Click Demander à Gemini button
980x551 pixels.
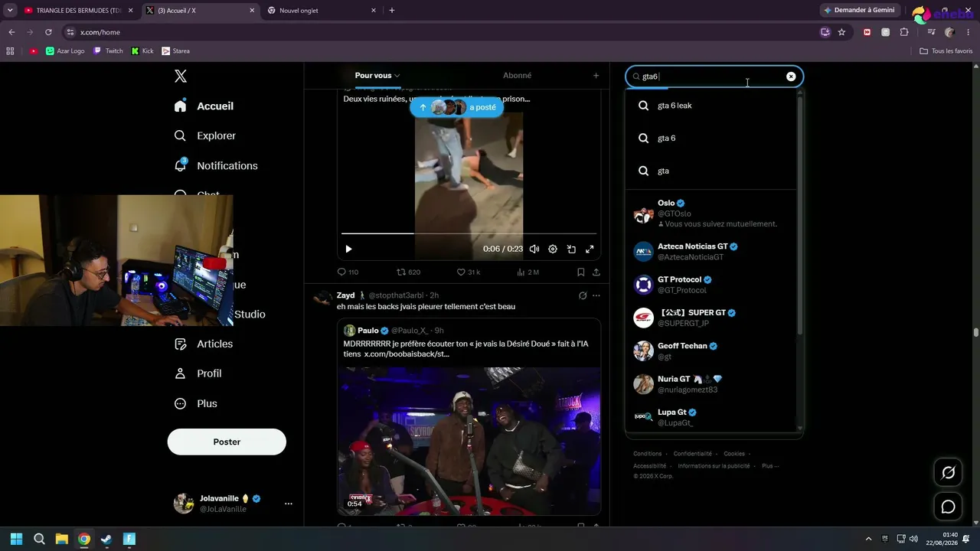(x=859, y=10)
